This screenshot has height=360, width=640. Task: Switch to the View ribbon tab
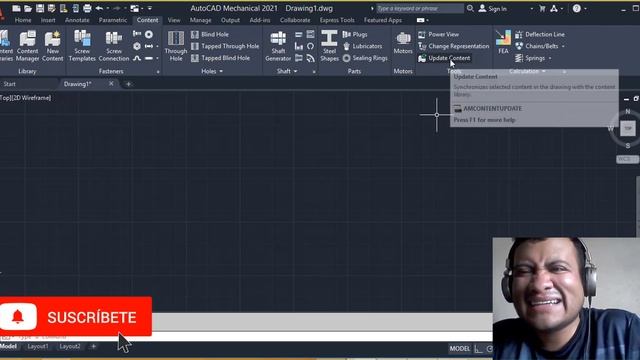coord(174,20)
